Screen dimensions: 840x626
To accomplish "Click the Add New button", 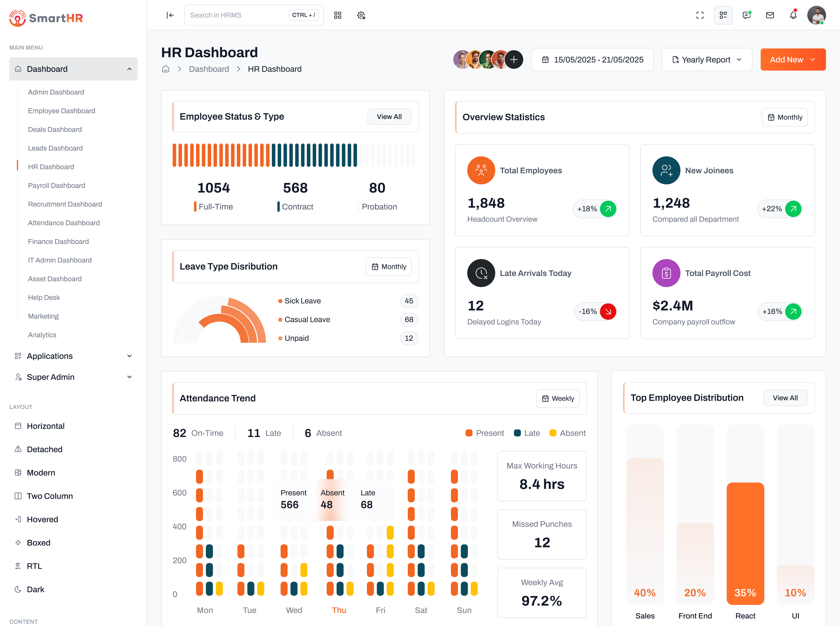I will (x=793, y=60).
